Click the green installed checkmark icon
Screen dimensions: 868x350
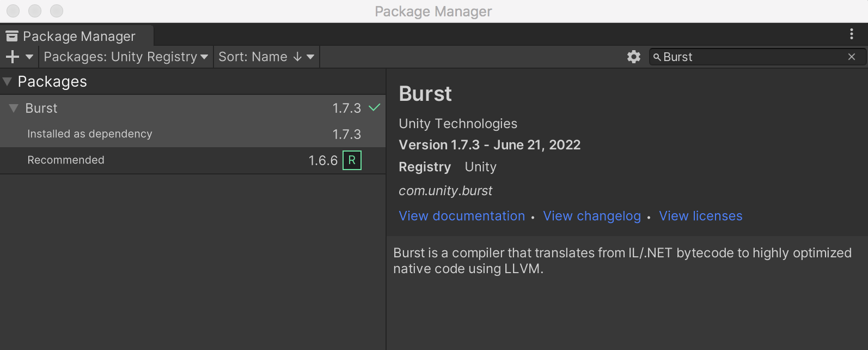coord(374,107)
